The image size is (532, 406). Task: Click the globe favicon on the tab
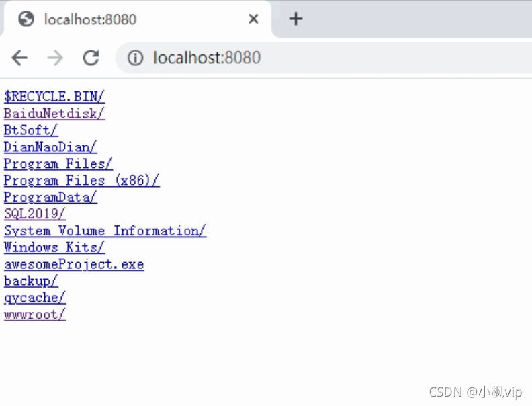click(x=26, y=19)
